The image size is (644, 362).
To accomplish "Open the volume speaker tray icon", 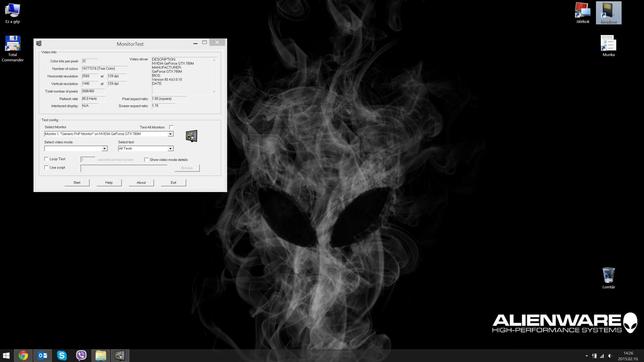I will pyautogui.click(x=610, y=356).
